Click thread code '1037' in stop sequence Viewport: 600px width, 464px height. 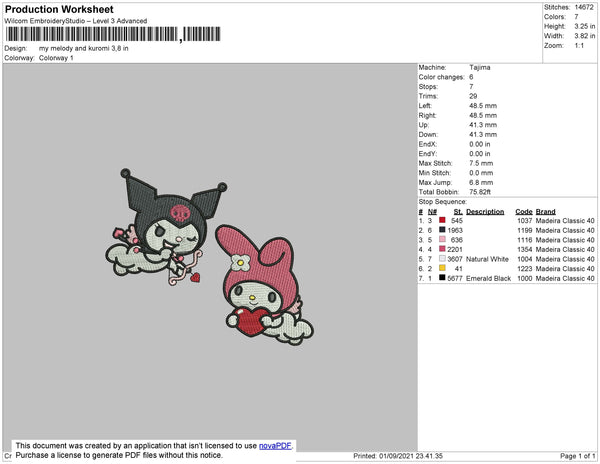[525, 221]
